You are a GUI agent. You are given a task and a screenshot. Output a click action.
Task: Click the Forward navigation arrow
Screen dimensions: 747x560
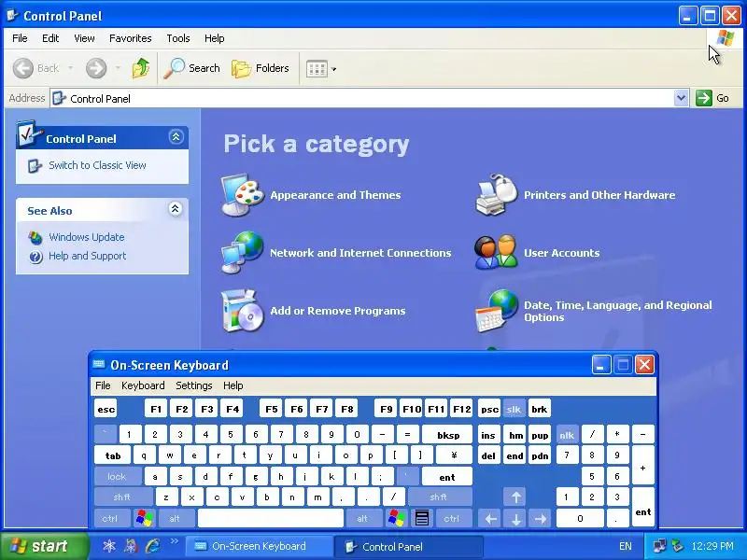96,68
